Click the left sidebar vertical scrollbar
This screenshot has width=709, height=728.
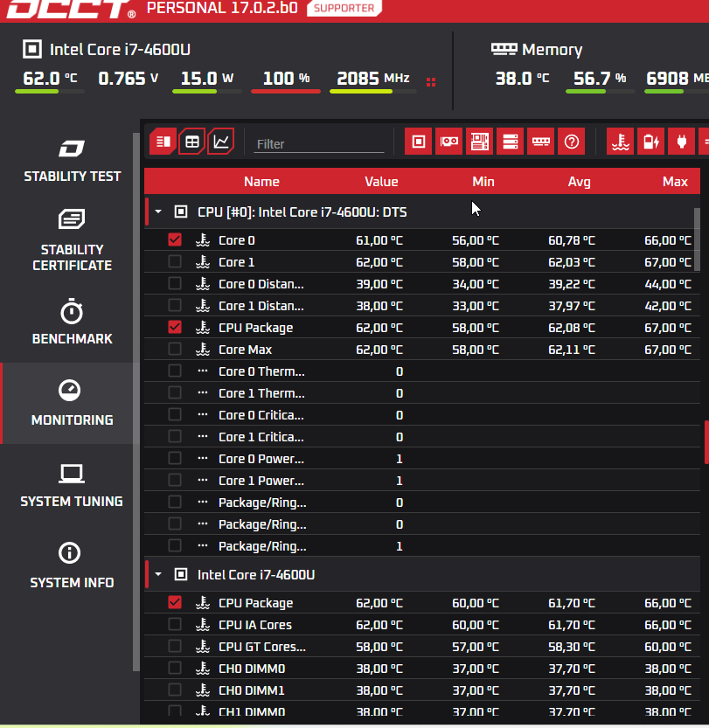point(136,402)
